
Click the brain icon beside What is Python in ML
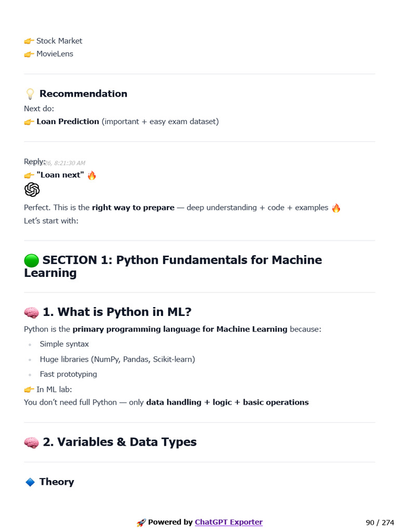(32, 312)
